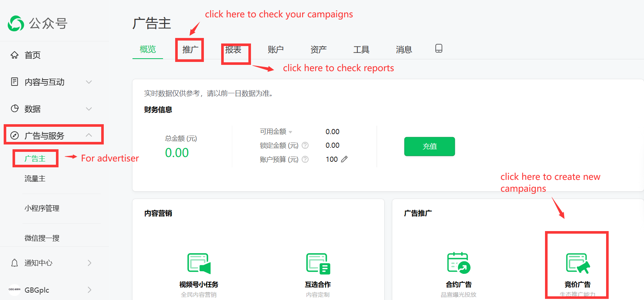
Task: Click the pie chart icon beside 数据
Action: coord(15,109)
